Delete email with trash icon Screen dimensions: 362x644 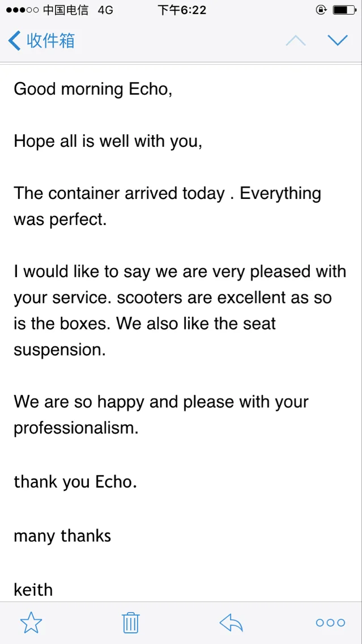131,622
